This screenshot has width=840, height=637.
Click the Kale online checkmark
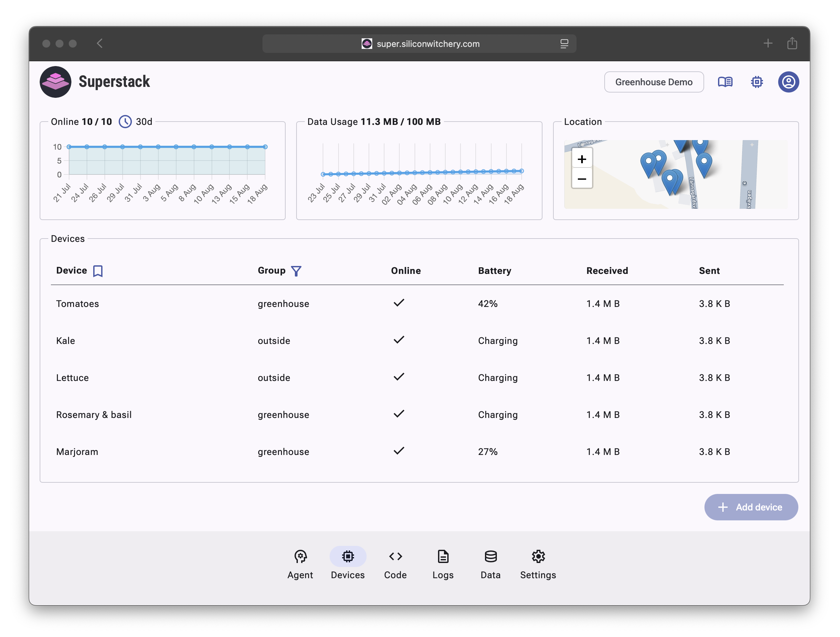(x=399, y=340)
